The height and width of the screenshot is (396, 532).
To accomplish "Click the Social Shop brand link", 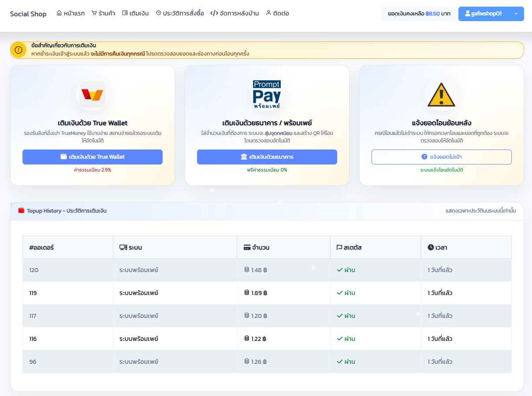I will point(28,14).
